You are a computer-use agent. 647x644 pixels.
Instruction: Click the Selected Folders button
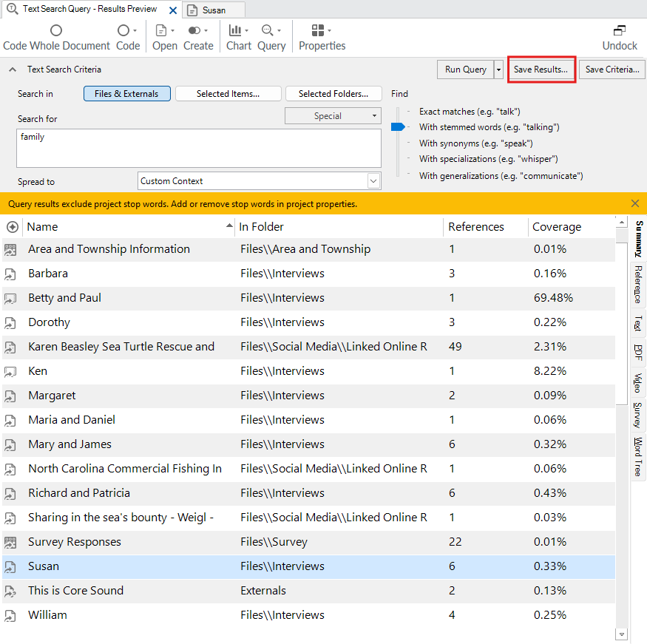[x=333, y=94]
